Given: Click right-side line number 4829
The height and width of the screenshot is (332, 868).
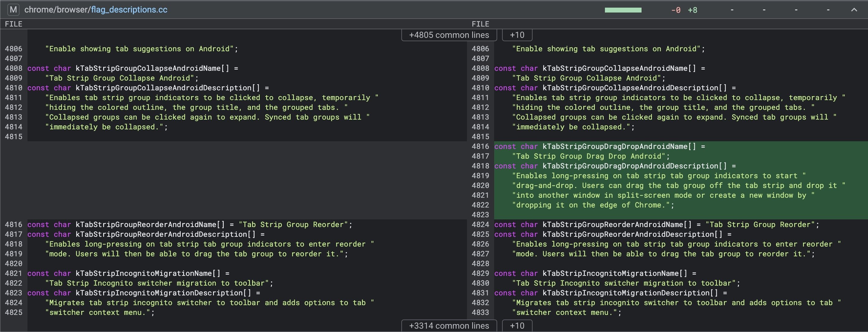Looking at the screenshot, I should point(480,273).
